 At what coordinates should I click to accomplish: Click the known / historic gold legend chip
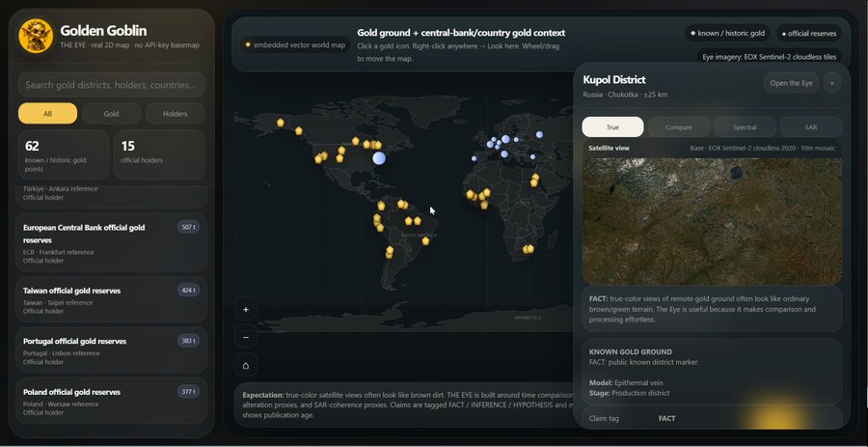coord(727,33)
